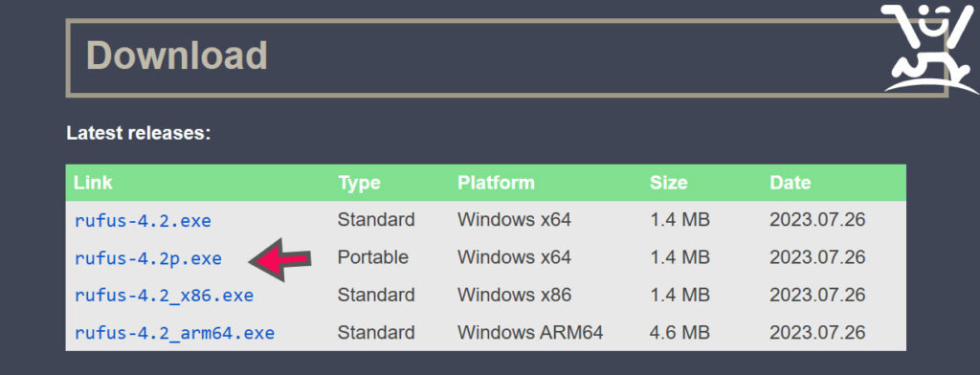Click the Date column header
Screen dimensions: 980x375
(790, 183)
